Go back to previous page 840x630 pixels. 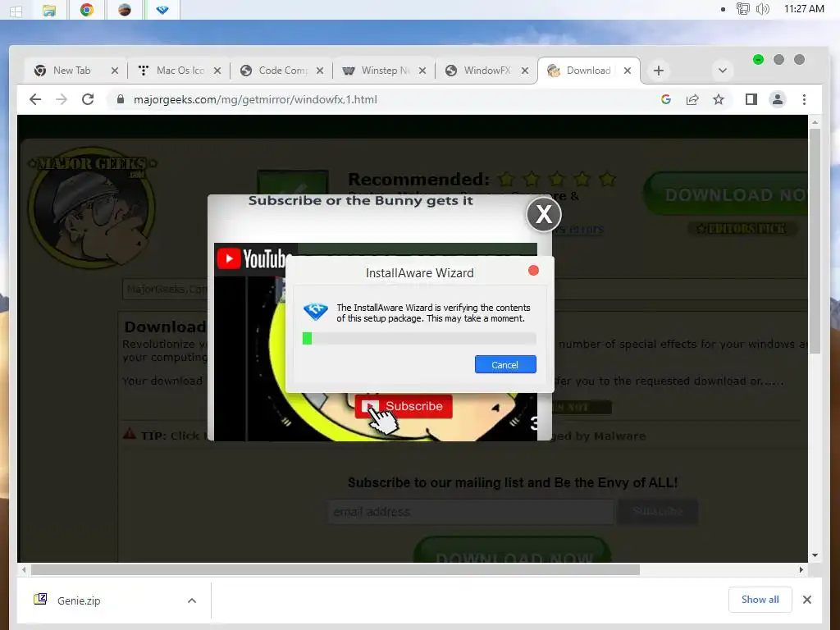[35, 99]
